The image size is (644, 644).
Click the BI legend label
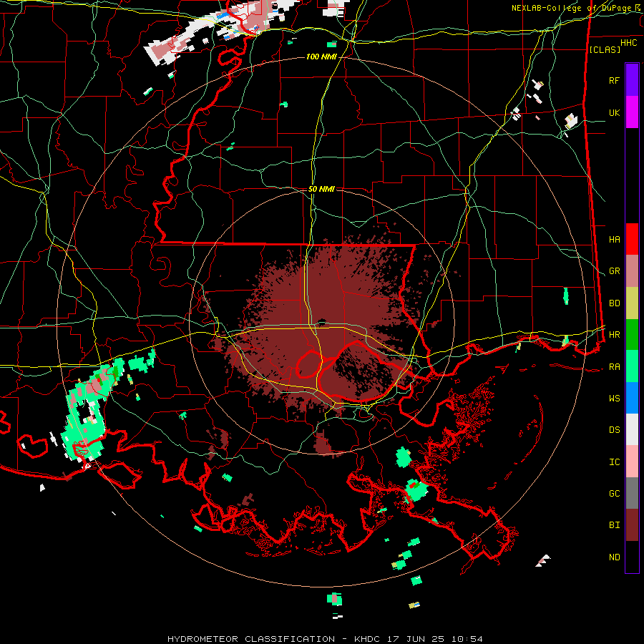[615, 525]
